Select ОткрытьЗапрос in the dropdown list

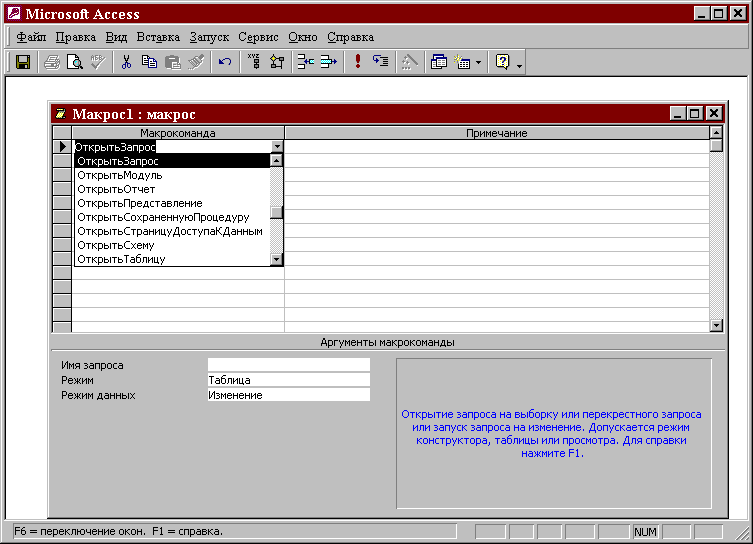coord(173,161)
